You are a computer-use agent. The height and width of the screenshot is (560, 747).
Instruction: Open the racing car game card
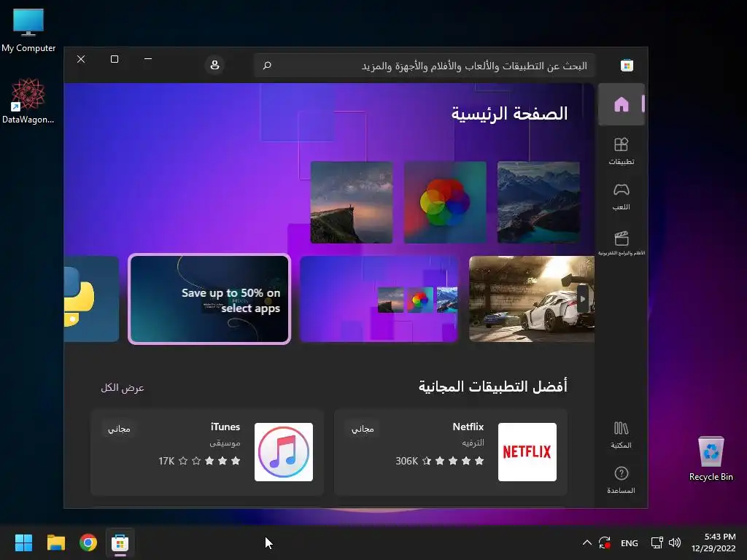pyautogui.click(x=532, y=298)
